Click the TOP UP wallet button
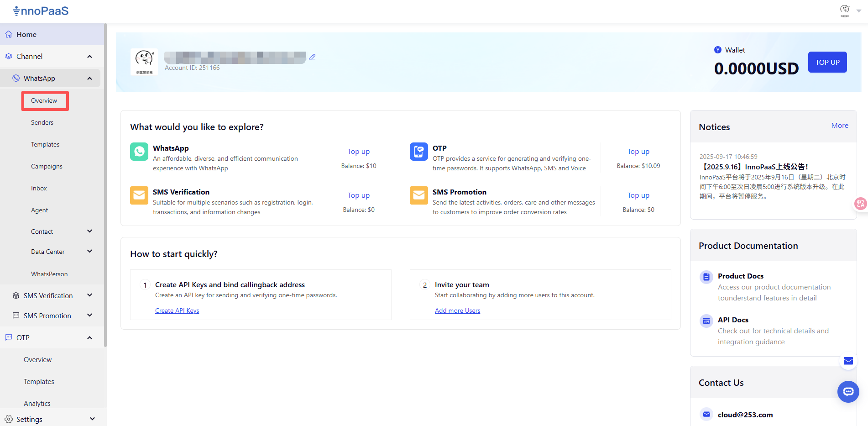This screenshot has width=868, height=426. tap(827, 62)
